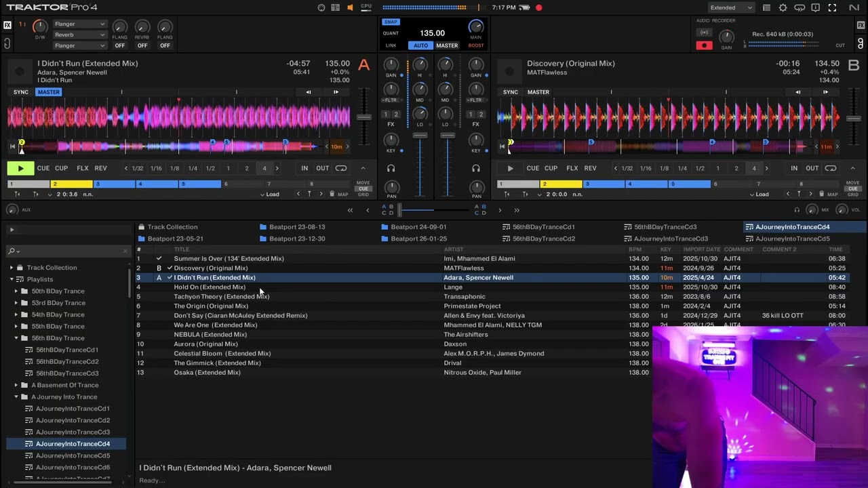868x488 pixels.
Task: Play the browser preview player
Action: [12, 230]
